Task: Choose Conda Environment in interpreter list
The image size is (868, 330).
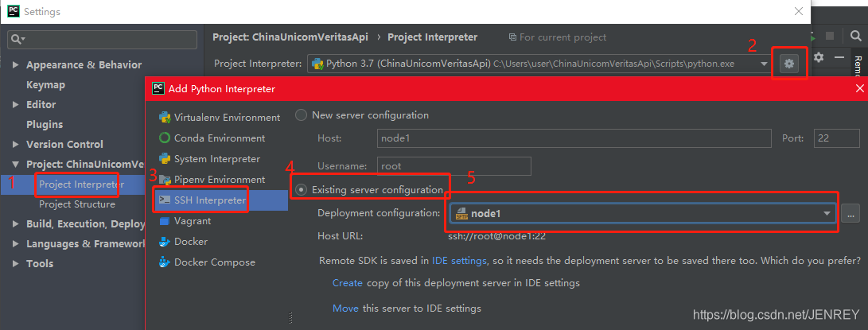Action: 220,138
